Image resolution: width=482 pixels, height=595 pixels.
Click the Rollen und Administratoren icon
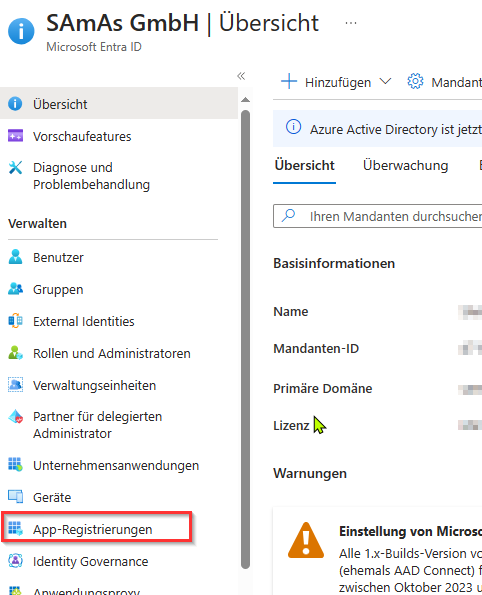15,353
